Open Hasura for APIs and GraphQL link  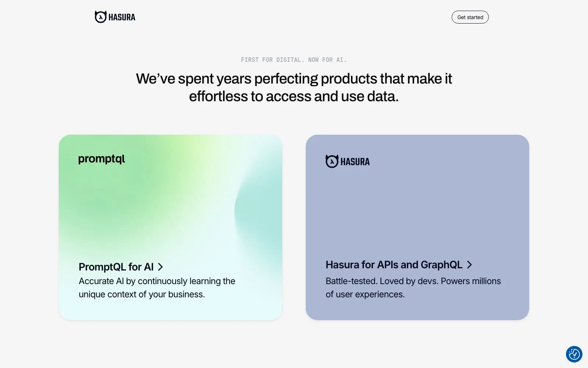point(394,265)
